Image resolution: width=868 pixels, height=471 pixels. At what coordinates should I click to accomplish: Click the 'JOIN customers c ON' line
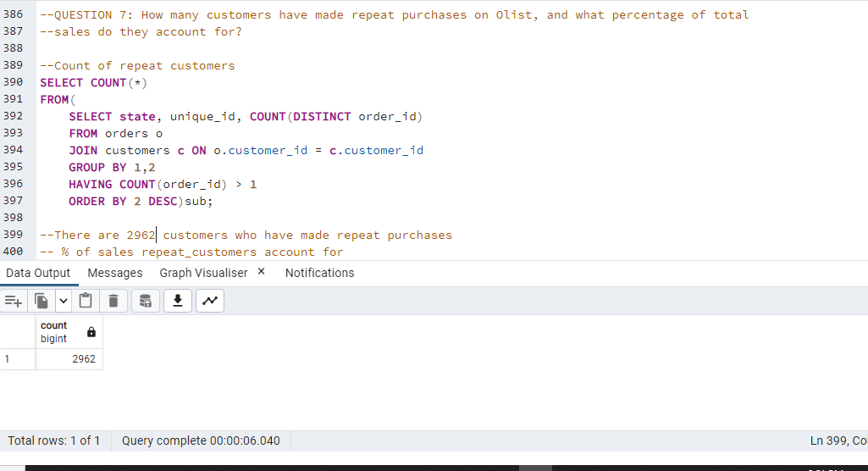(x=246, y=151)
